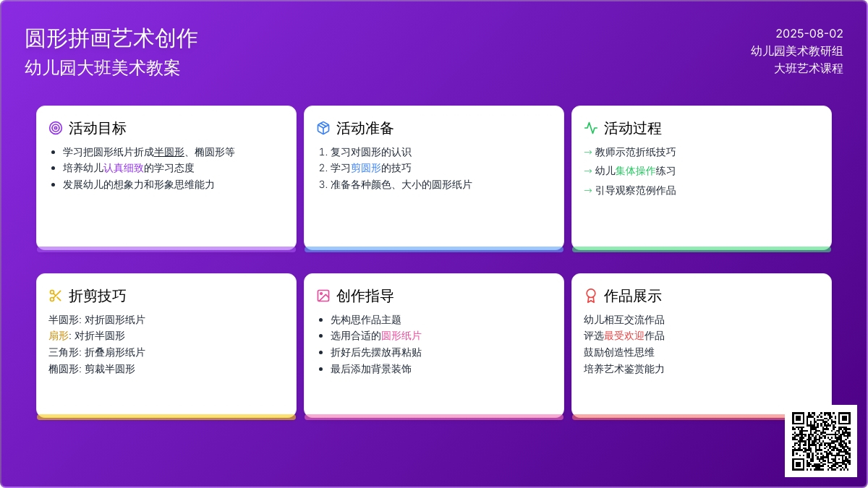868x488 pixels.
Task: Click the target icon beside 活动目标
Action: tap(56, 128)
